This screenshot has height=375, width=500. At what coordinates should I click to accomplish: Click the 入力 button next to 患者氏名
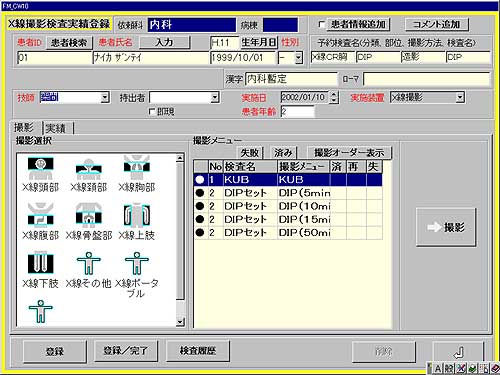[x=164, y=43]
